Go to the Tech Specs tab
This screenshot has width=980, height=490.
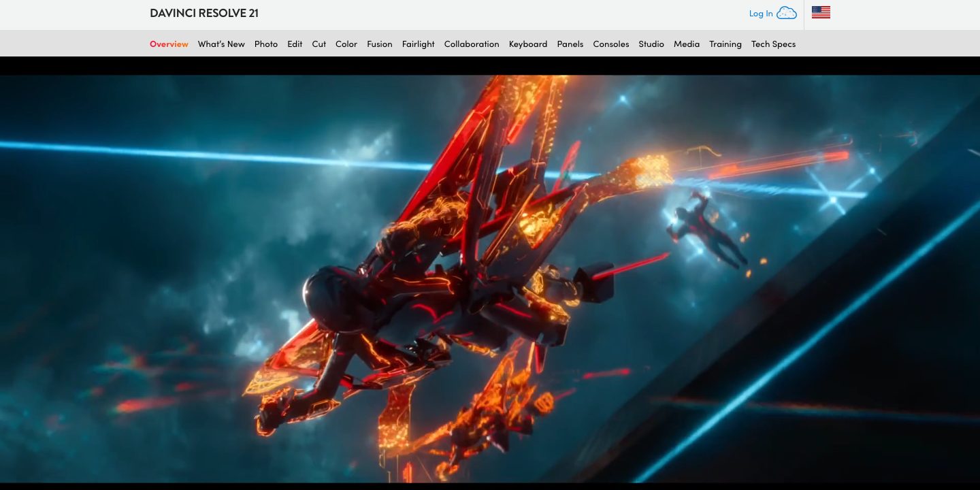(x=773, y=44)
